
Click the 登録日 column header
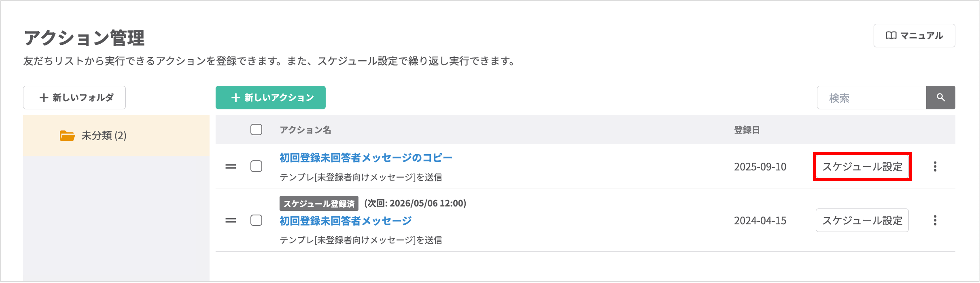click(x=747, y=130)
